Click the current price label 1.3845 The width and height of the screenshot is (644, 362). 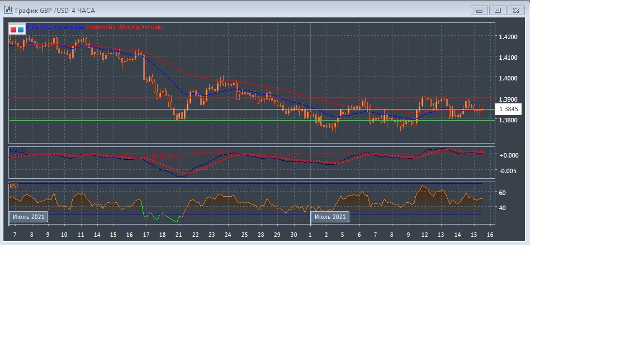point(508,109)
